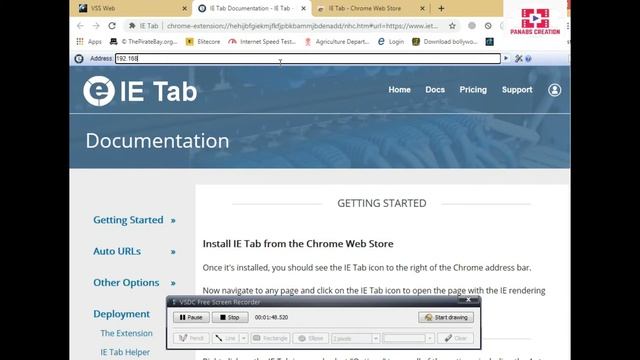Screen dimensions: 640x360
Task: Close the VSS Web tab
Action: pyautogui.click(x=184, y=8)
